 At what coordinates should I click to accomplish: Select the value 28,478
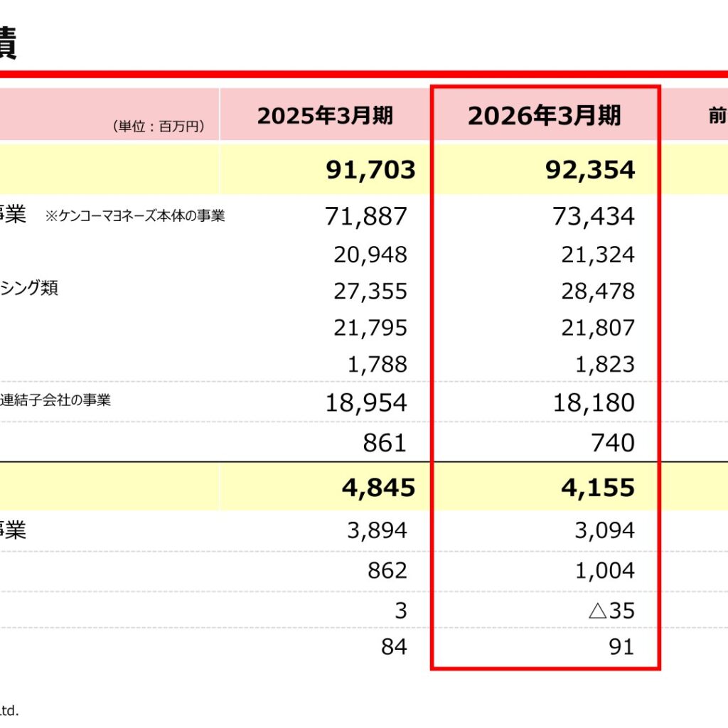(598, 291)
